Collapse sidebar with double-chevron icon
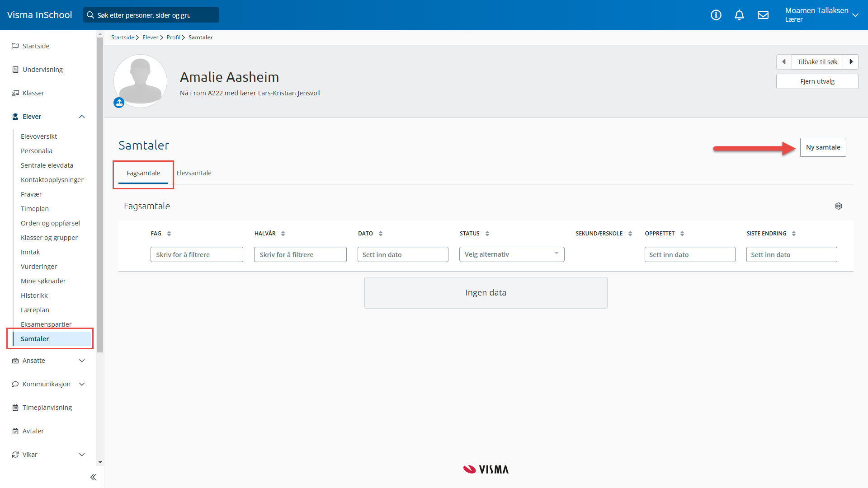 [93, 477]
